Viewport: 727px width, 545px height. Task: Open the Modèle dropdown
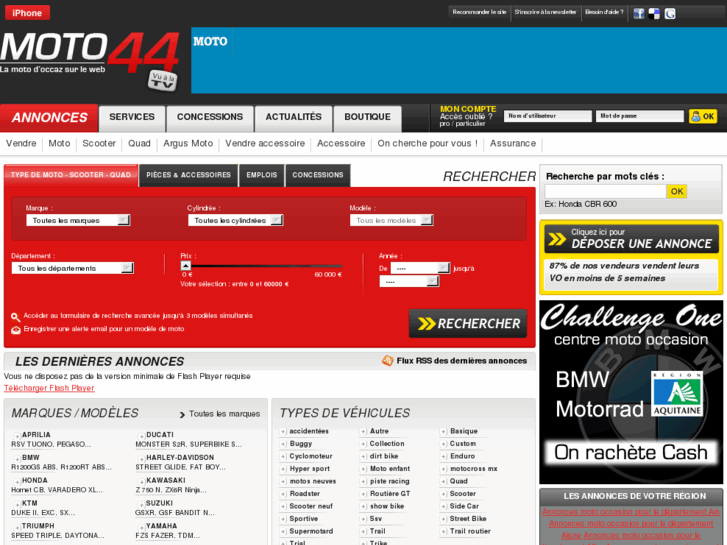[392, 220]
